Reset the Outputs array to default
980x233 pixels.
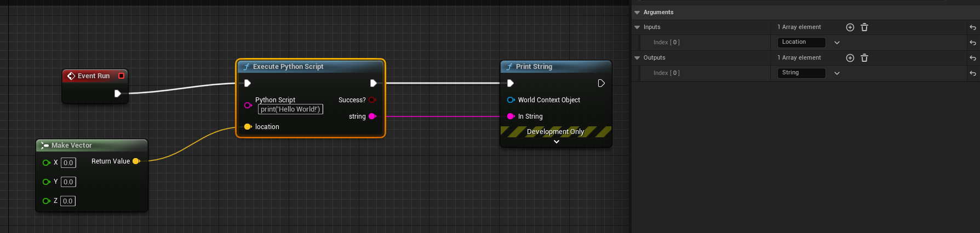[x=973, y=58]
